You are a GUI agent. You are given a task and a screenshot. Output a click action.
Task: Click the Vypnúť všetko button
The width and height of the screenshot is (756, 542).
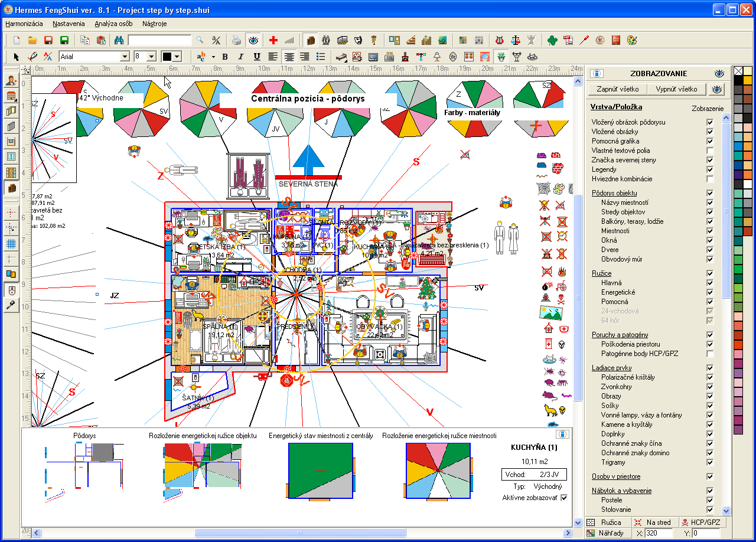pos(676,89)
